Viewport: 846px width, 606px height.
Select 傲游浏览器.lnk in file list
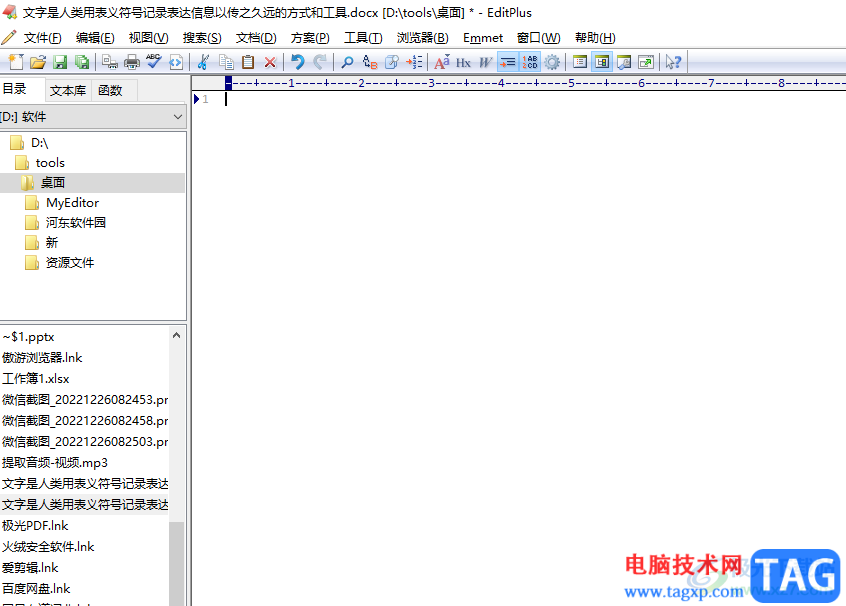(x=42, y=358)
